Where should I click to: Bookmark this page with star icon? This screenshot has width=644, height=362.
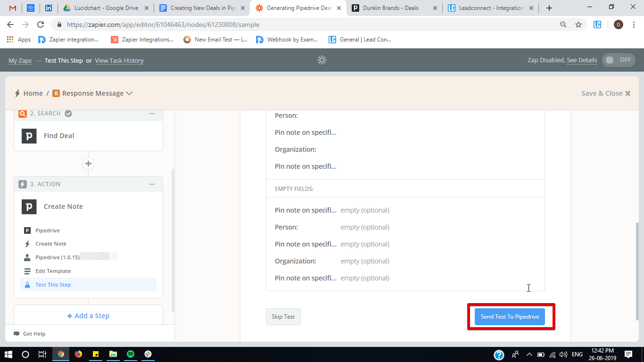578,25
